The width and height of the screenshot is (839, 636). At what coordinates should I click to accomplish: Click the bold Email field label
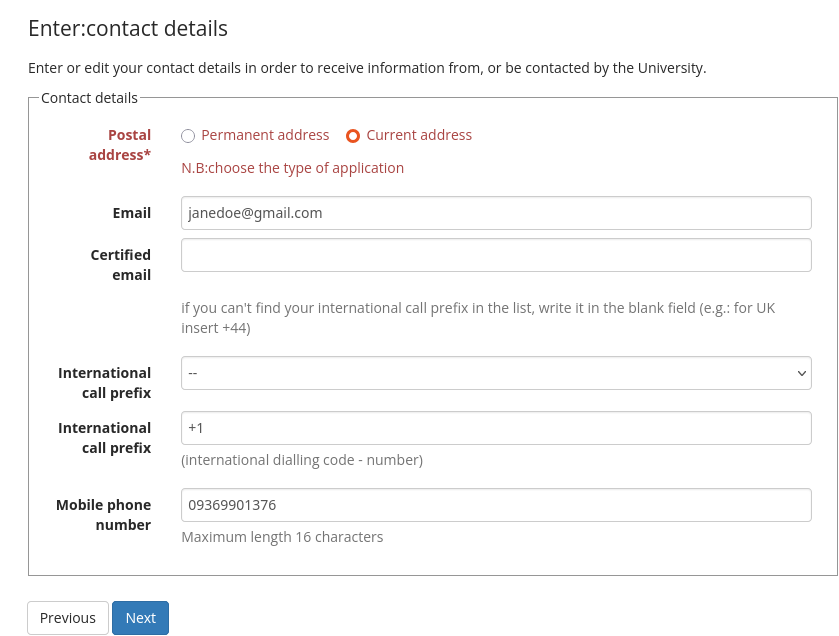click(132, 213)
